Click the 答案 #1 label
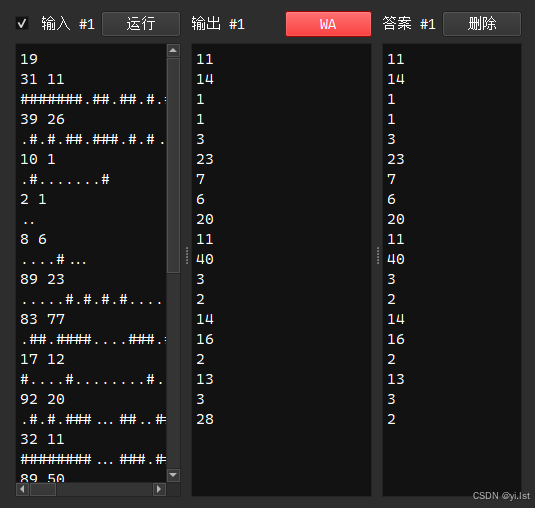The height and width of the screenshot is (508, 535). [409, 24]
